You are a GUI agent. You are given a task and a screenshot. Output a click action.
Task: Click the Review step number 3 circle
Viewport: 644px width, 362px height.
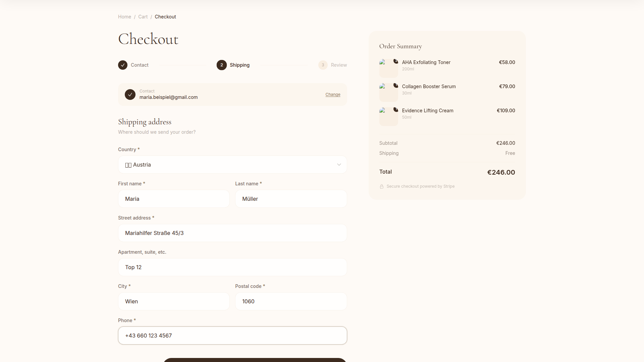tap(323, 65)
